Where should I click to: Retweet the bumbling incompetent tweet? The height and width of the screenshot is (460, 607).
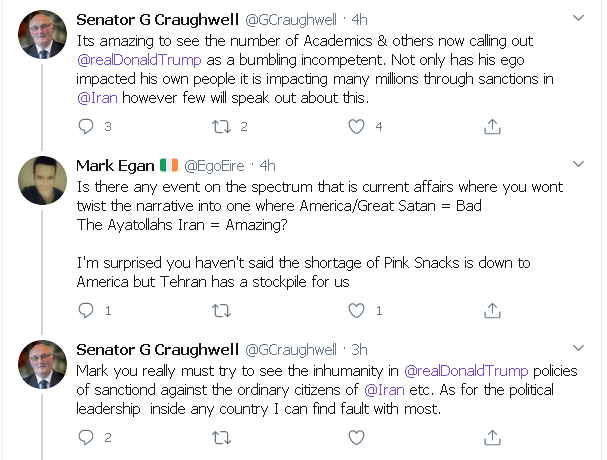(222, 127)
